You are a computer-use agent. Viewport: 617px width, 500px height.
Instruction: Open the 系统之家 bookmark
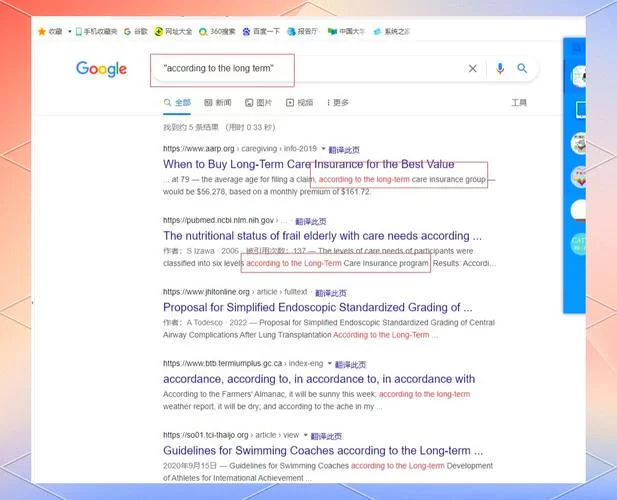click(392, 31)
